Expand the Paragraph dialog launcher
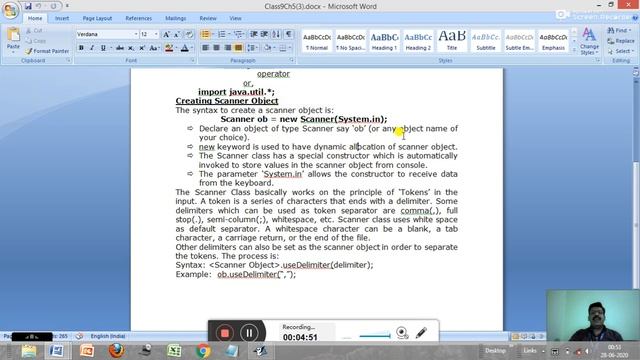 (x=291, y=60)
